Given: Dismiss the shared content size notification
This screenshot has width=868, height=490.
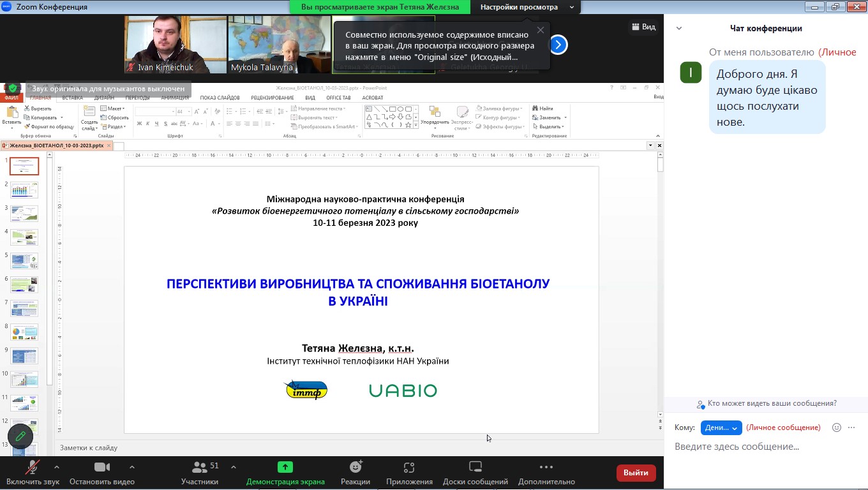Looking at the screenshot, I should (x=541, y=30).
